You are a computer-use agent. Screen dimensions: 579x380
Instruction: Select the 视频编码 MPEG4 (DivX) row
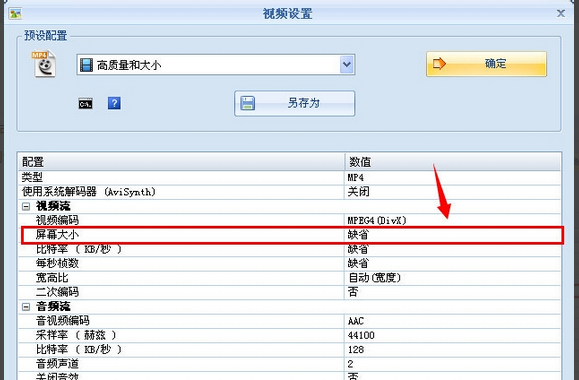[290, 220]
